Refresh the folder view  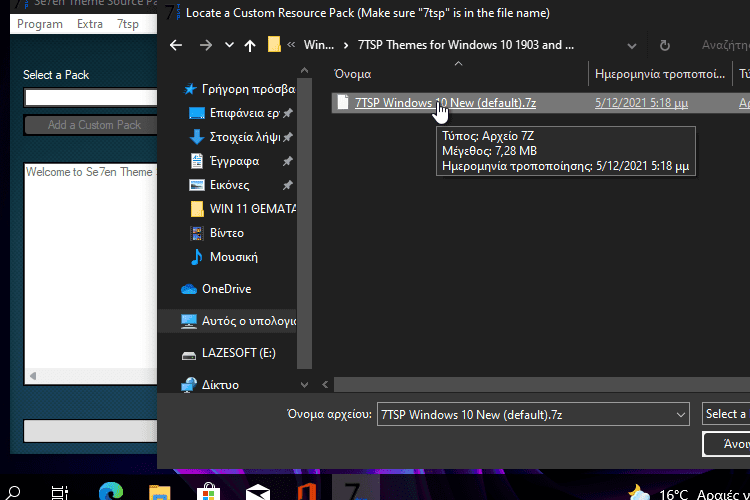[x=664, y=45]
